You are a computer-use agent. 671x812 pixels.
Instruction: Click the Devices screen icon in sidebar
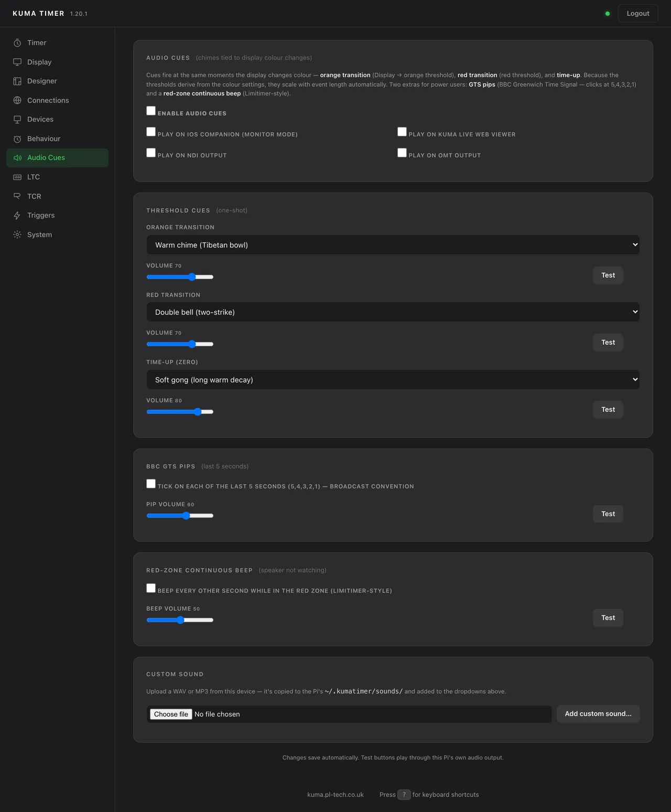(x=17, y=120)
